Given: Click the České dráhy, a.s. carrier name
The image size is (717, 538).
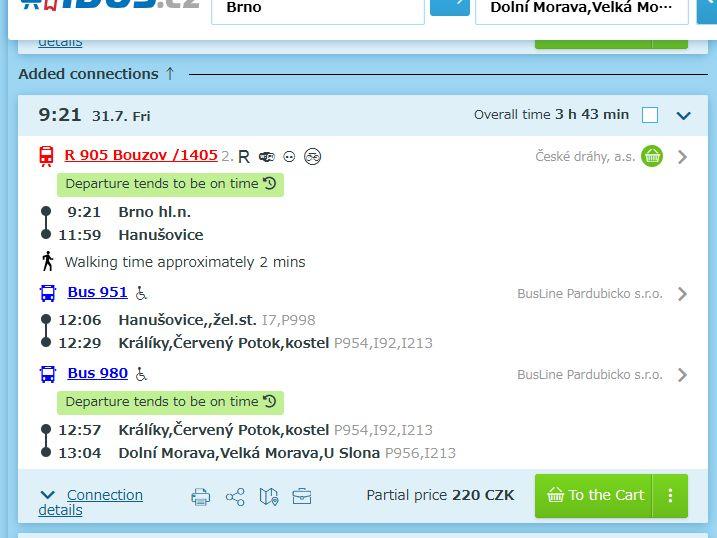Looking at the screenshot, I should click(x=585, y=157).
